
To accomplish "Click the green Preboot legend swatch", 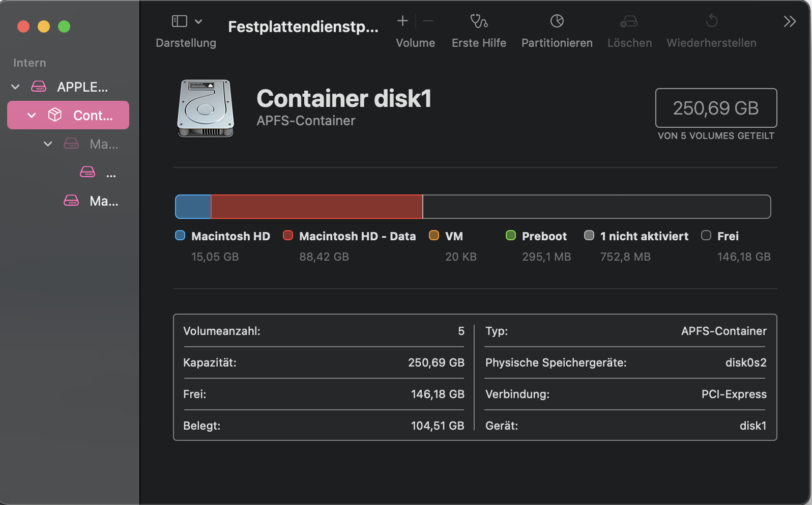I will tap(511, 236).
